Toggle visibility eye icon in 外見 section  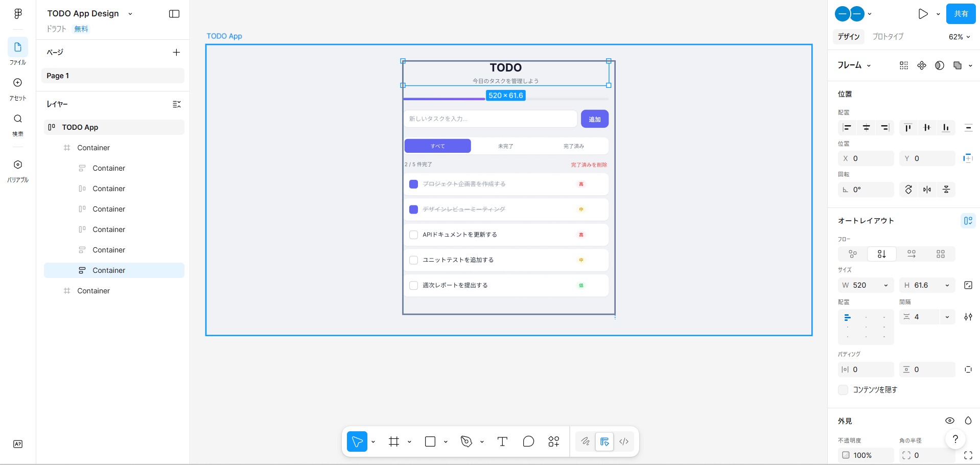[949, 421]
